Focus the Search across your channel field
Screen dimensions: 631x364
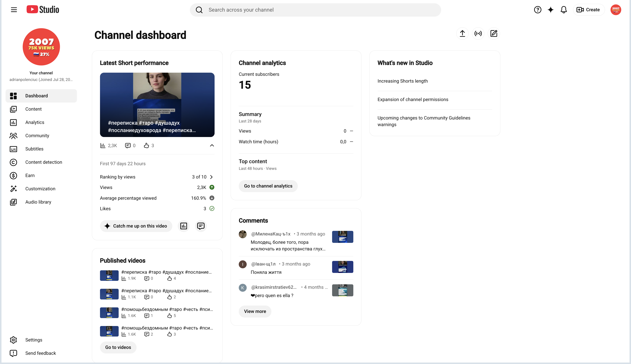315,10
